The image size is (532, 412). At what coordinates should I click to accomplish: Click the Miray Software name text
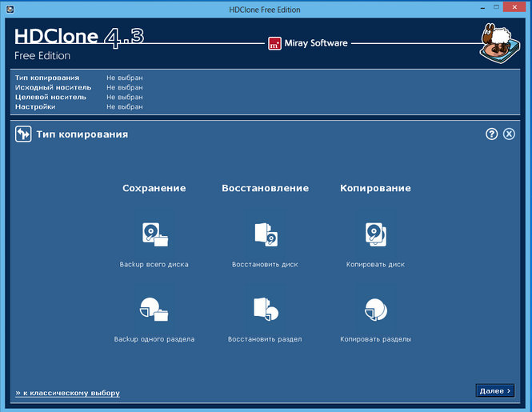[x=316, y=43]
